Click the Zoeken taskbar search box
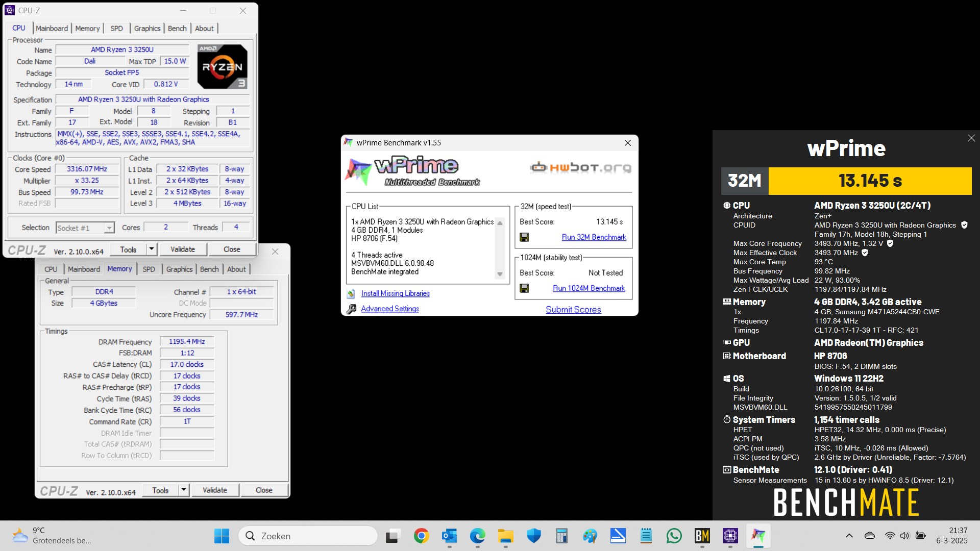 [308, 536]
